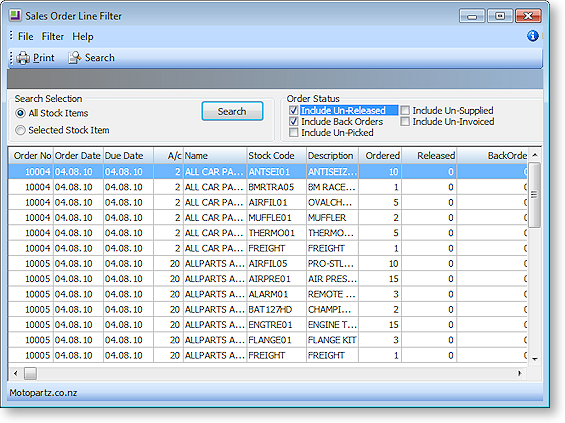The image size is (565, 423).
Task: Click the horizontal scroll left arrow
Action: [15, 373]
